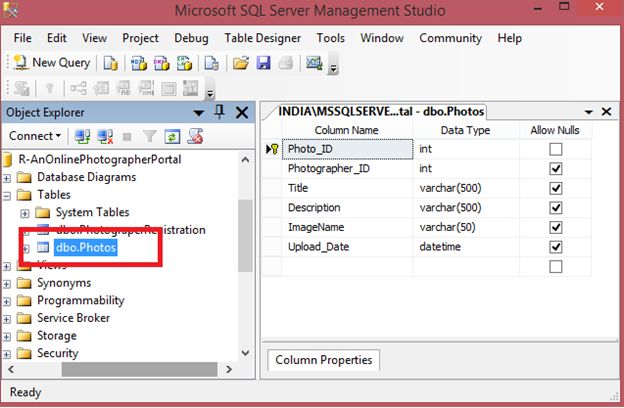This screenshot has height=408, width=624.
Task: Click the Save floppy disk icon
Action: pyautogui.click(x=263, y=63)
